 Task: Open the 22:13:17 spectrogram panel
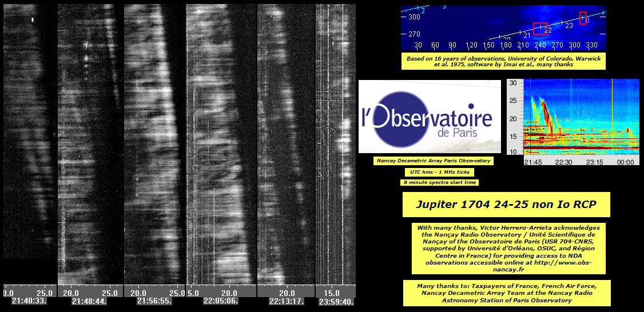pyautogui.click(x=286, y=144)
